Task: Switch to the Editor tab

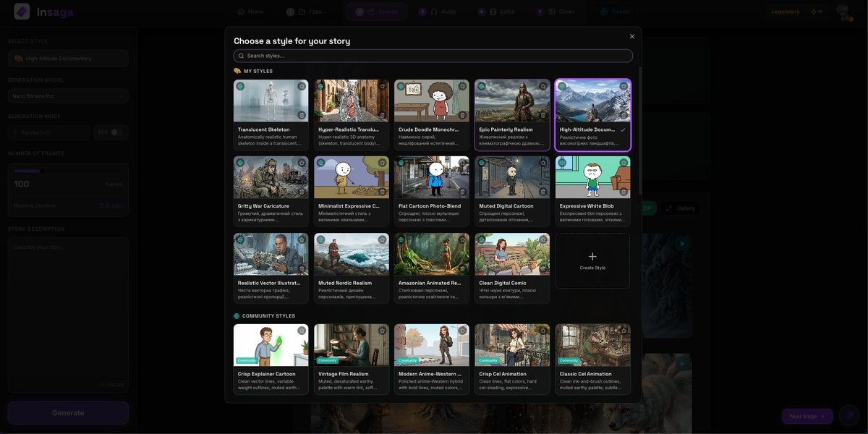Action: pyautogui.click(x=497, y=12)
